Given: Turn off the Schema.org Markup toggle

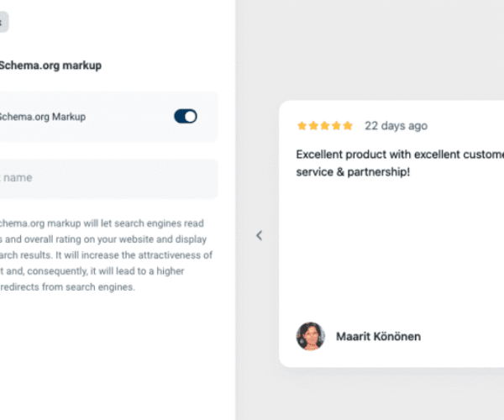Looking at the screenshot, I should coord(186,116).
